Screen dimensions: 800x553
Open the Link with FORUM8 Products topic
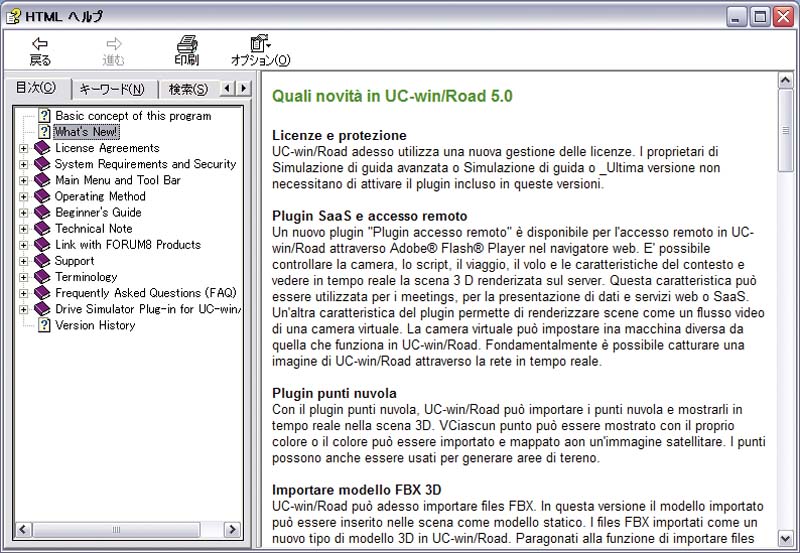(x=128, y=245)
